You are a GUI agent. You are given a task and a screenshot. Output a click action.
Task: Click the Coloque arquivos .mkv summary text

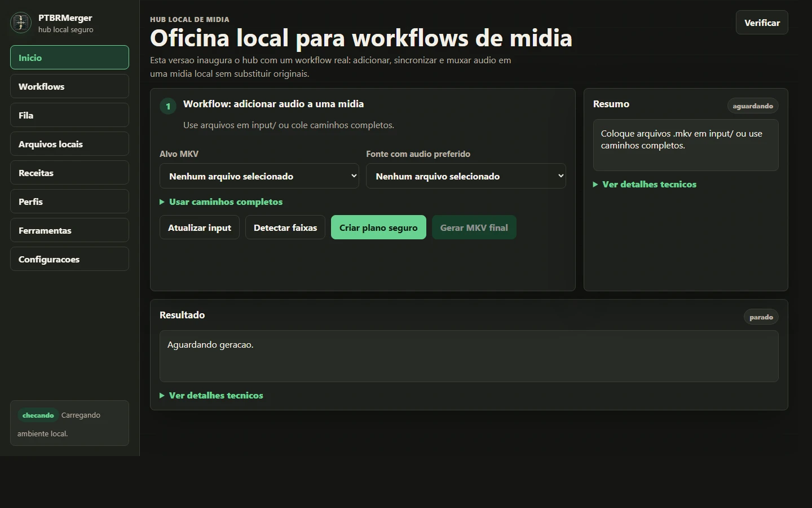pos(681,139)
